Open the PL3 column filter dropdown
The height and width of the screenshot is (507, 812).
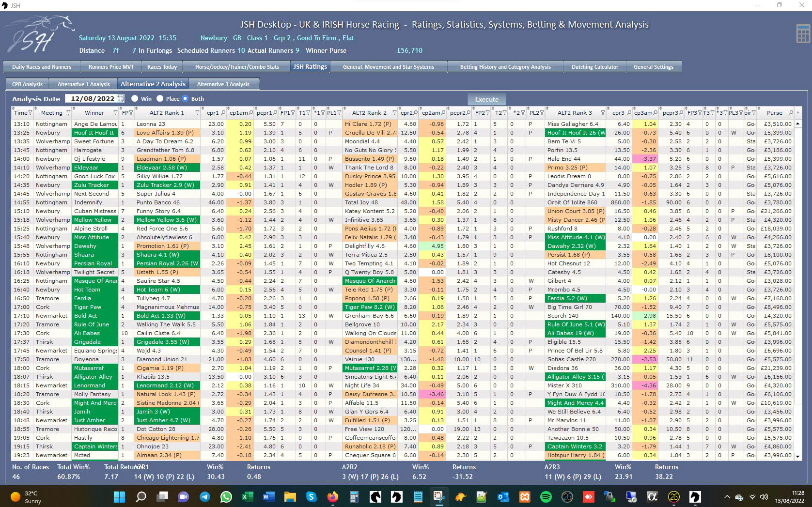(x=741, y=113)
